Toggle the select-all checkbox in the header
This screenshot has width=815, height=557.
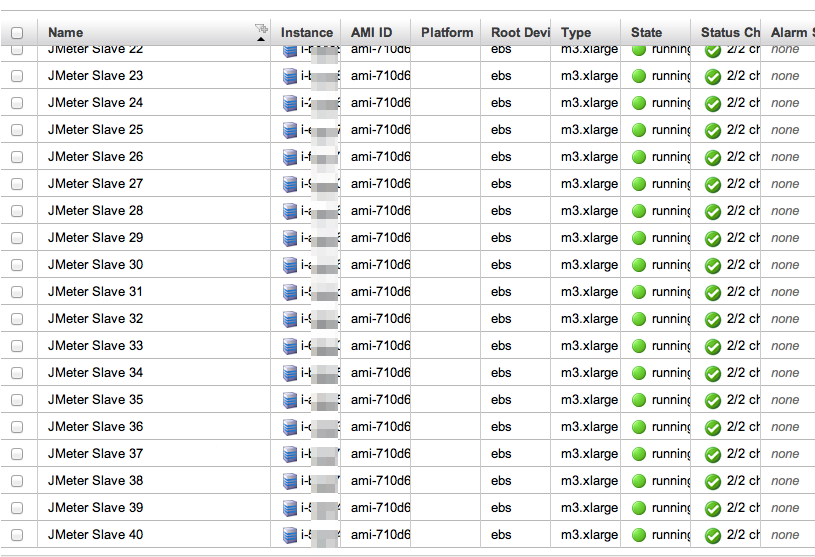(17, 33)
